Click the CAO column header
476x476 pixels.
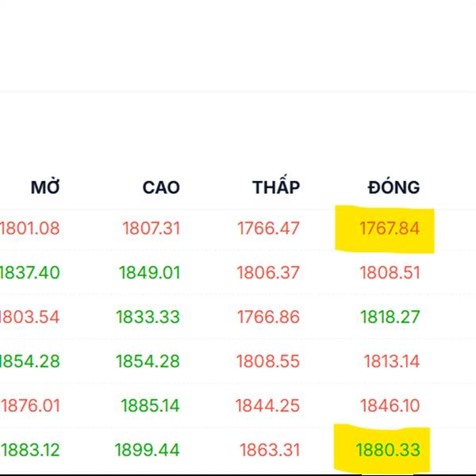161,188
